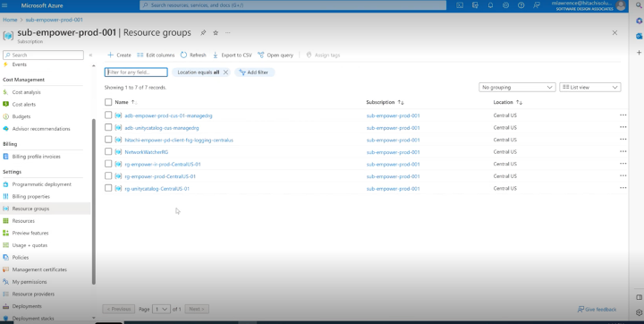Open Policies in the side menu
This screenshot has width=644, height=324.
tap(21, 258)
